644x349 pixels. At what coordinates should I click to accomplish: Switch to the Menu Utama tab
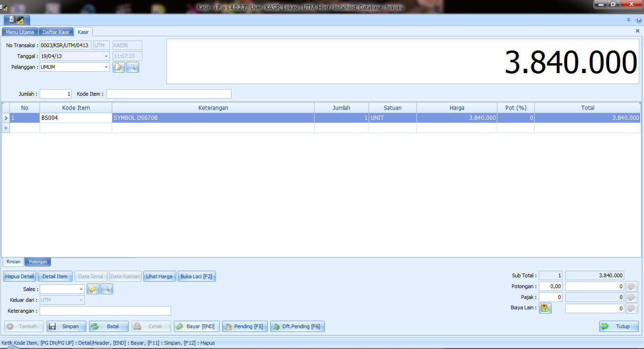pyautogui.click(x=20, y=32)
